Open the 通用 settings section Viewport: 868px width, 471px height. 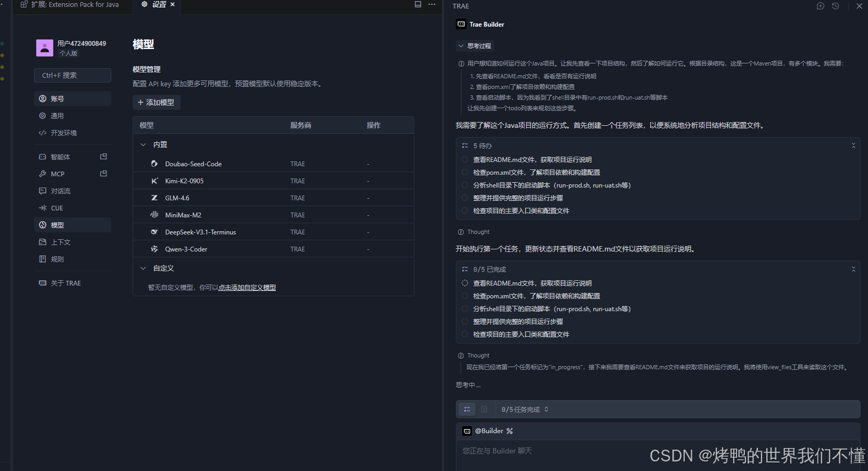point(72,116)
